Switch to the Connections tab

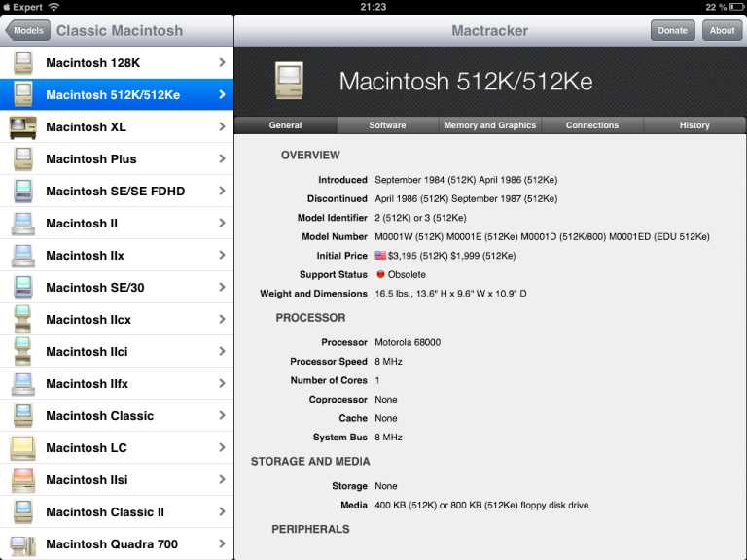coord(592,125)
